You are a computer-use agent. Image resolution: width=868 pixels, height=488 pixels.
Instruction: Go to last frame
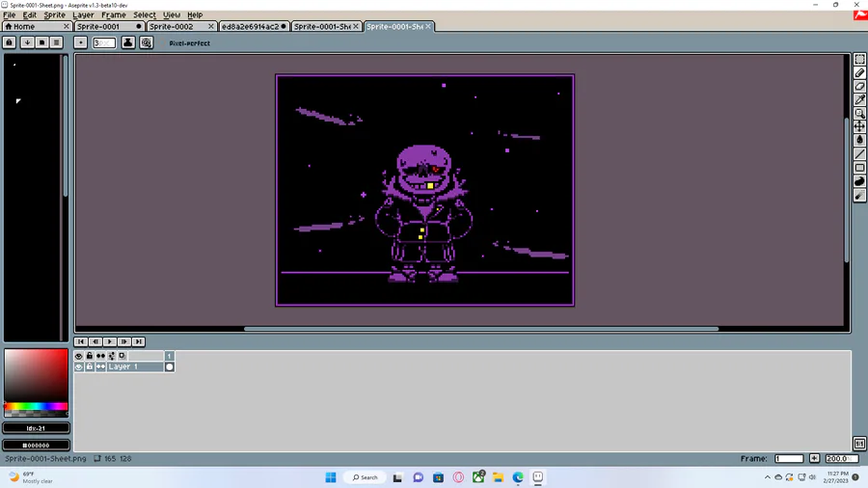click(138, 342)
